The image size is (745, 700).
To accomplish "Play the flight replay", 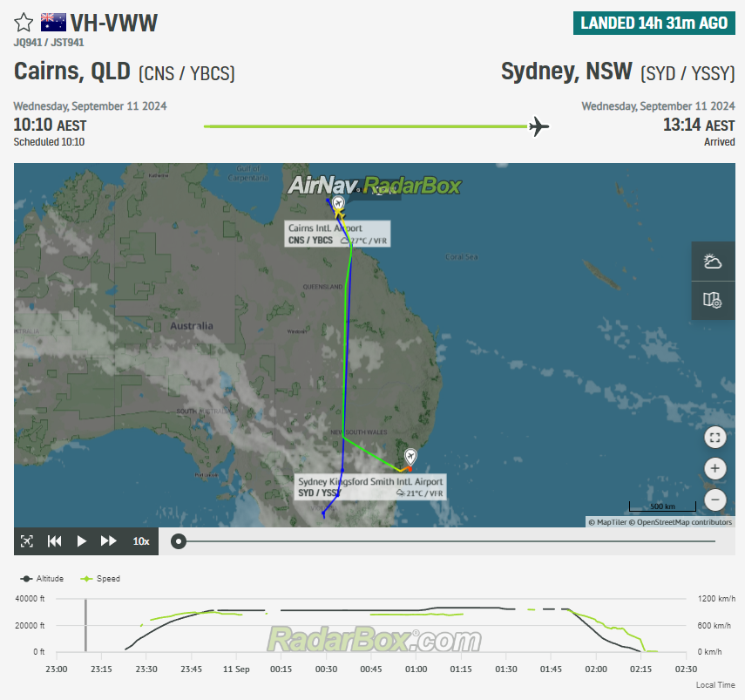I will (82, 541).
